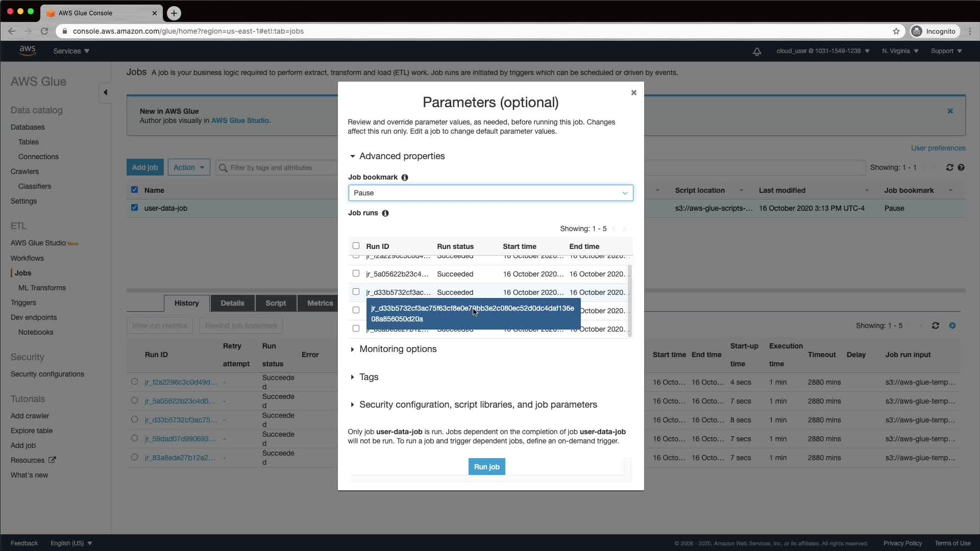Collapse the AWS Glue sidebar arrow
This screenshot has width=980, height=551.
[105, 92]
